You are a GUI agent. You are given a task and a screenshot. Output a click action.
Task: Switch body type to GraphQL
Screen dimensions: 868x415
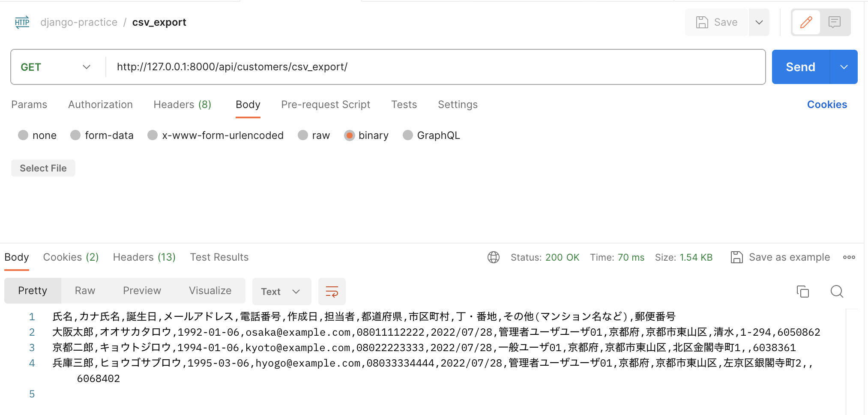click(x=407, y=135)
